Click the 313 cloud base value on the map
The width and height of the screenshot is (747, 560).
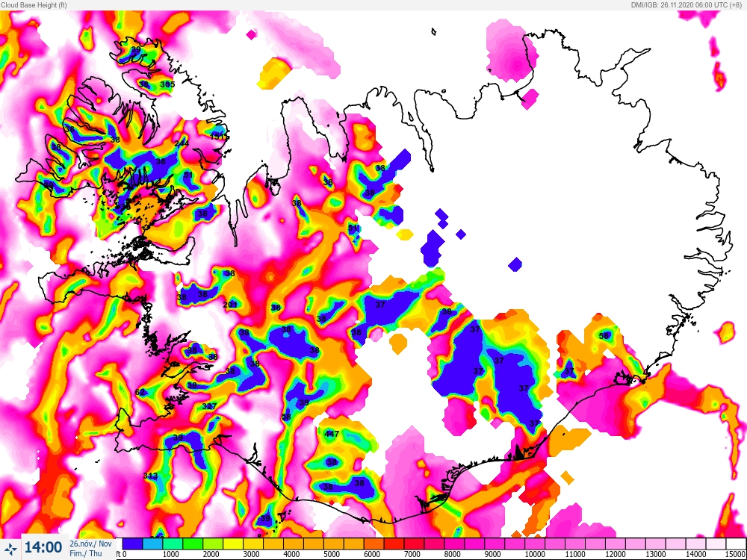click(x=150, y=476)
